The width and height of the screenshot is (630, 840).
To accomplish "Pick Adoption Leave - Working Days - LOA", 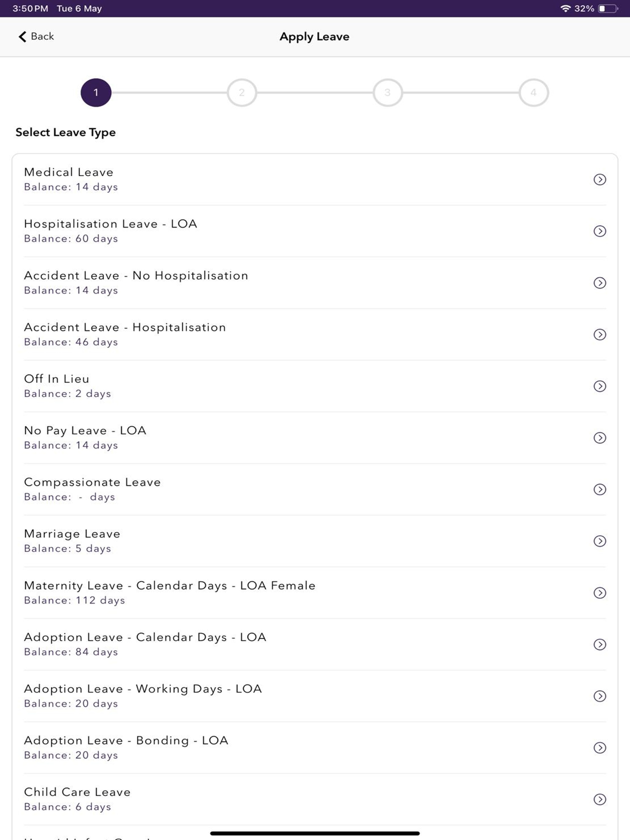I will (x=315, y=696).
